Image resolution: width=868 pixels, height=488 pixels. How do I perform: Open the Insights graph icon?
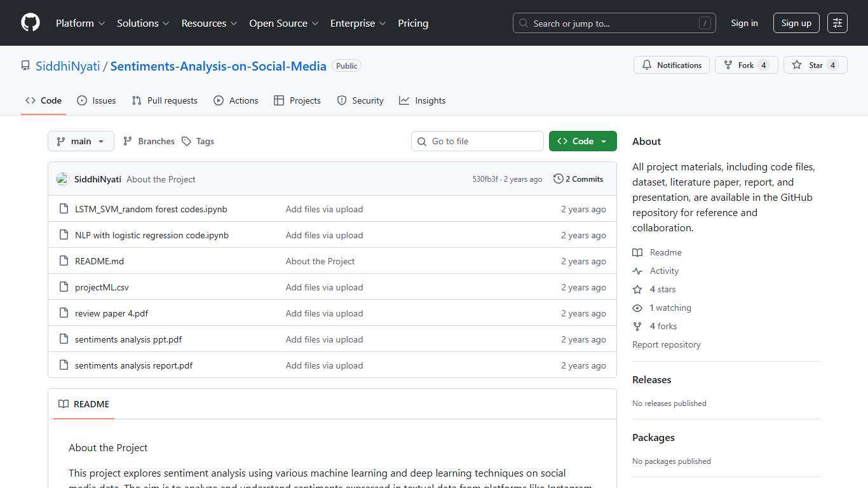coord(405,100)
